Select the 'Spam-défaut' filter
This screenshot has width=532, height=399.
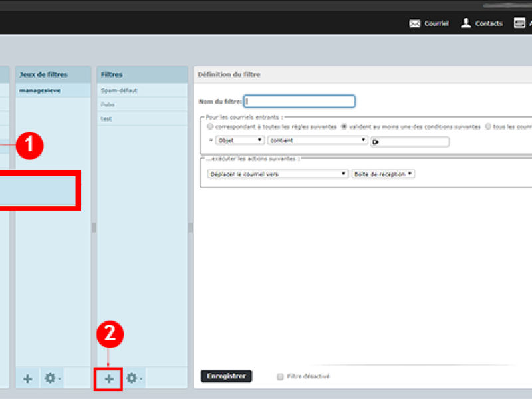(x=142, y=90)
